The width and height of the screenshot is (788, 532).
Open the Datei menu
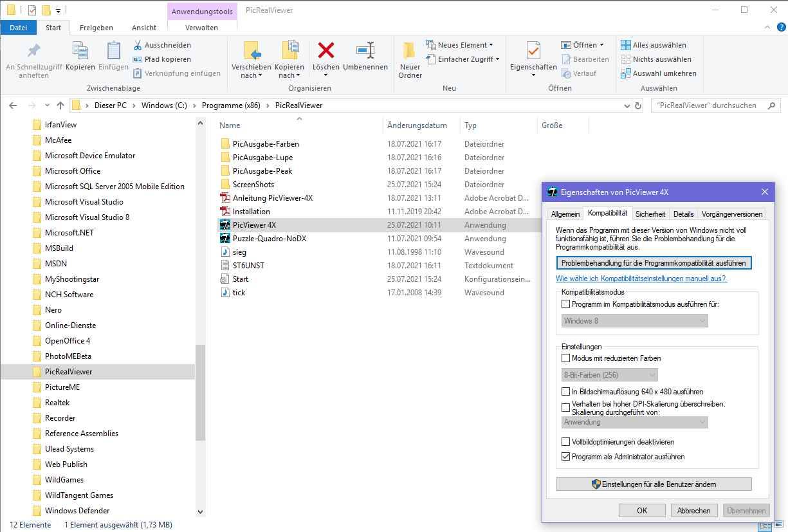click(x=19, y=28)
